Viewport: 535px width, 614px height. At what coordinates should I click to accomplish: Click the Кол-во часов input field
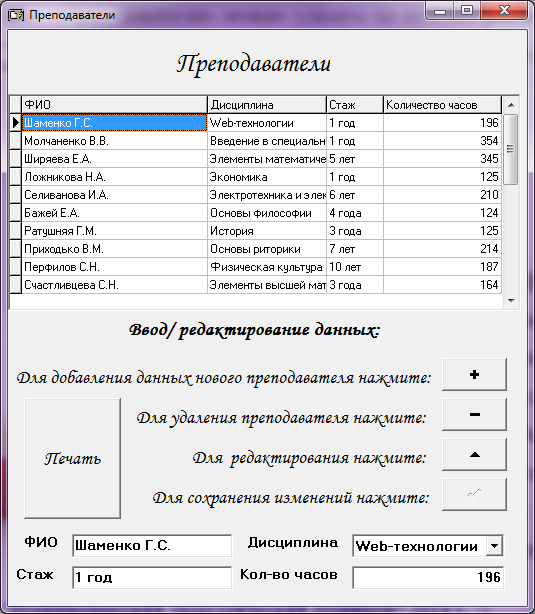pos(428,577)
